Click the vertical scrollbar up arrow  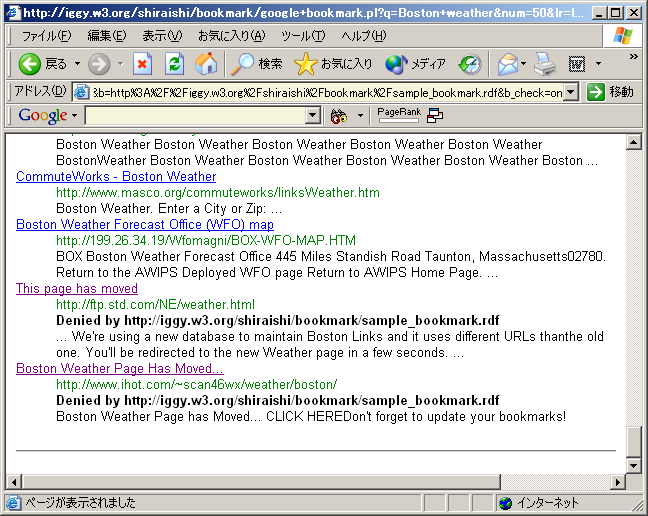633,142
